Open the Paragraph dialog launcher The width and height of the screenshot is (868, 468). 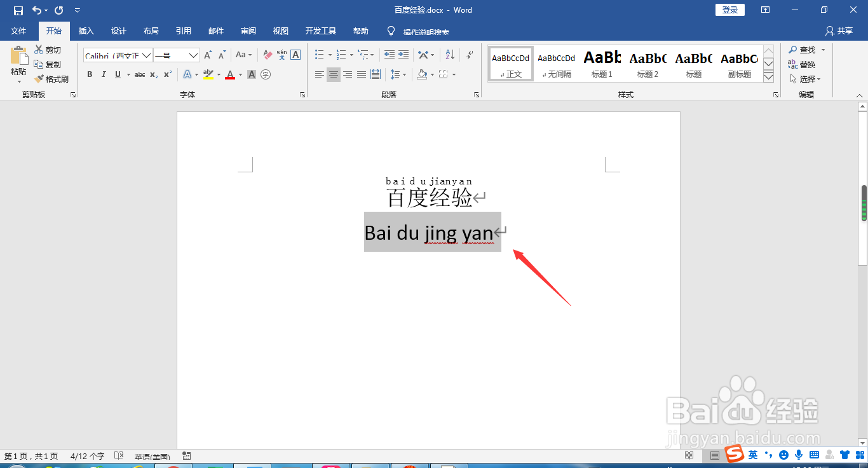point(477,95)
